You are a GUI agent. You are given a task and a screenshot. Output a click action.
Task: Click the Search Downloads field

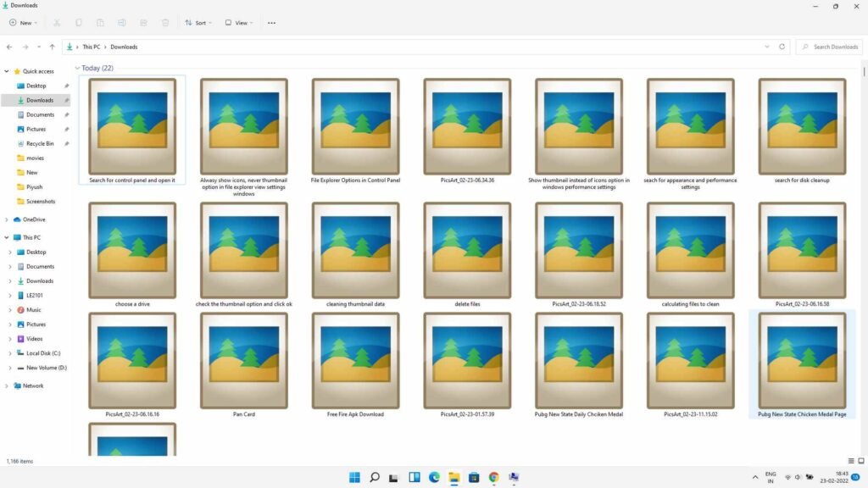[831, 47]
